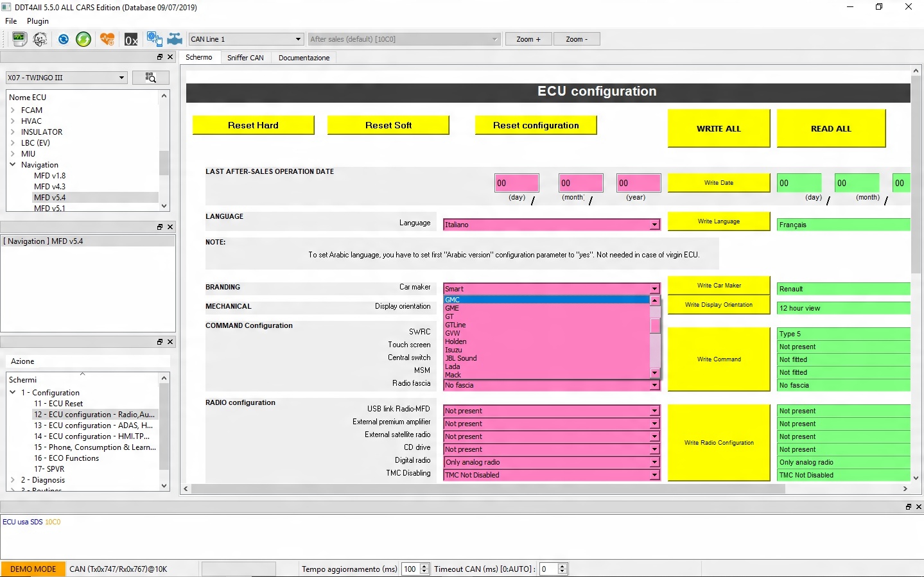Image resolution: width=924 pixels, height=577 pixels.
Task: Click the blue refresh arrows icon
Action: [x=63, y=39]
